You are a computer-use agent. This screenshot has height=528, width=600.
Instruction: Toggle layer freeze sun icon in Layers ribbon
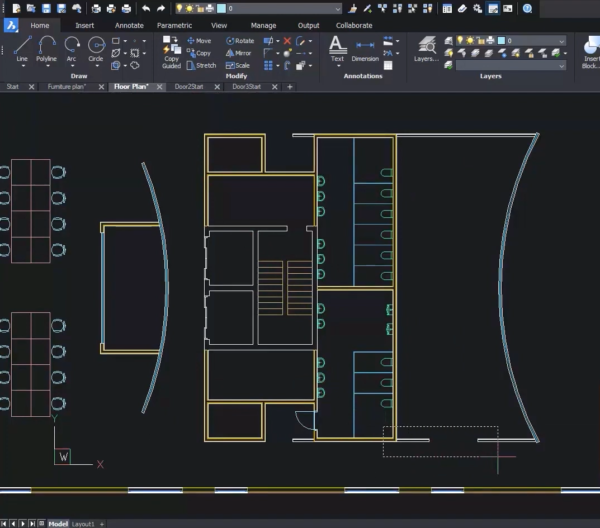coord(472,41)
